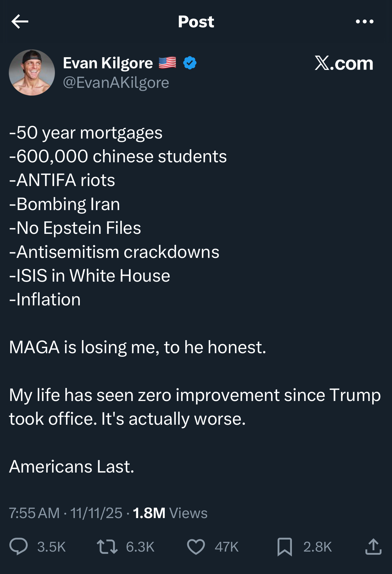Tap the reply speech bubble icon
This screenshot has width=392, height=574.
coord(19,546)
